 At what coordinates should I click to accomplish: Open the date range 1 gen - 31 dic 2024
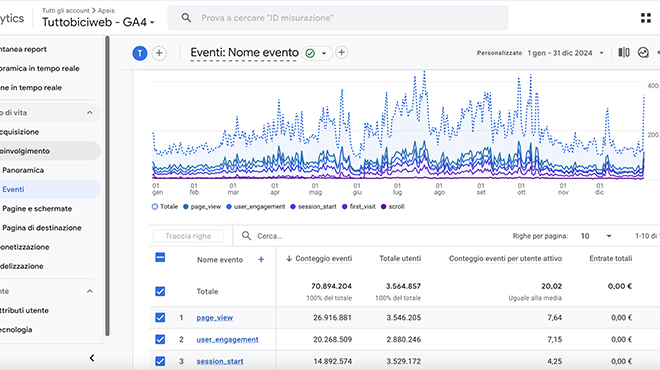(565, 53)
